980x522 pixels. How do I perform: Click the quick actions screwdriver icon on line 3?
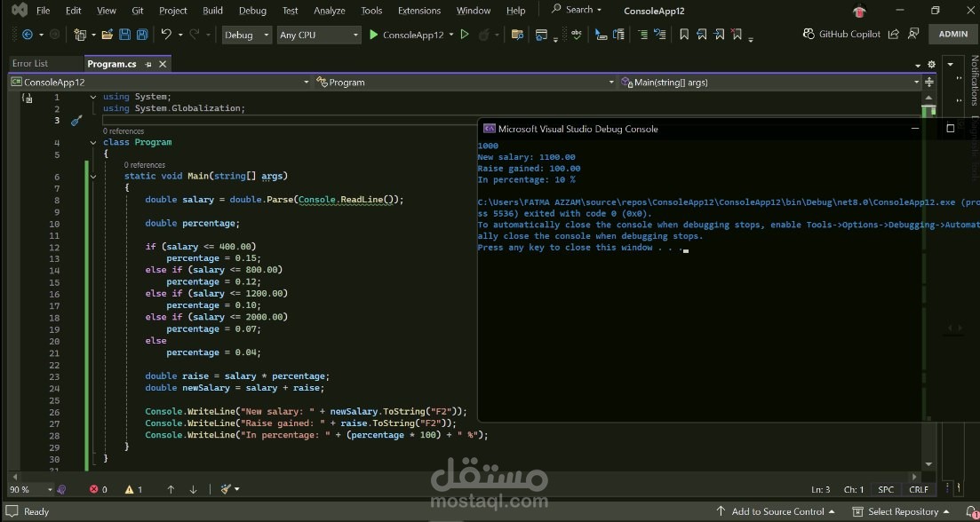point(76,121)
